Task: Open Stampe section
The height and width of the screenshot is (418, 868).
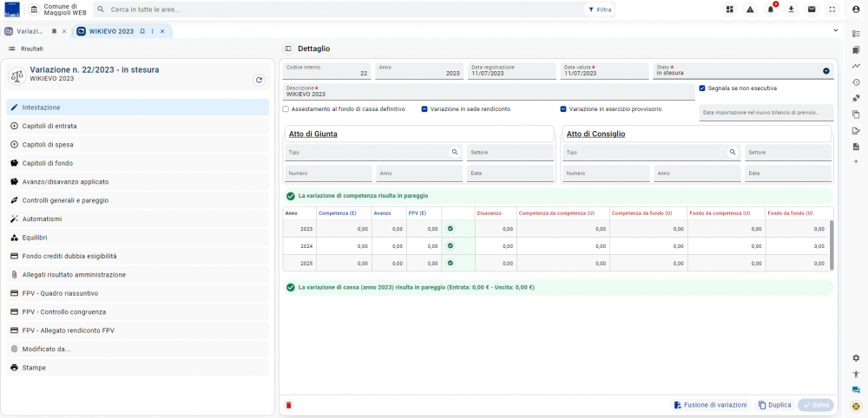Action: (138, 367)
